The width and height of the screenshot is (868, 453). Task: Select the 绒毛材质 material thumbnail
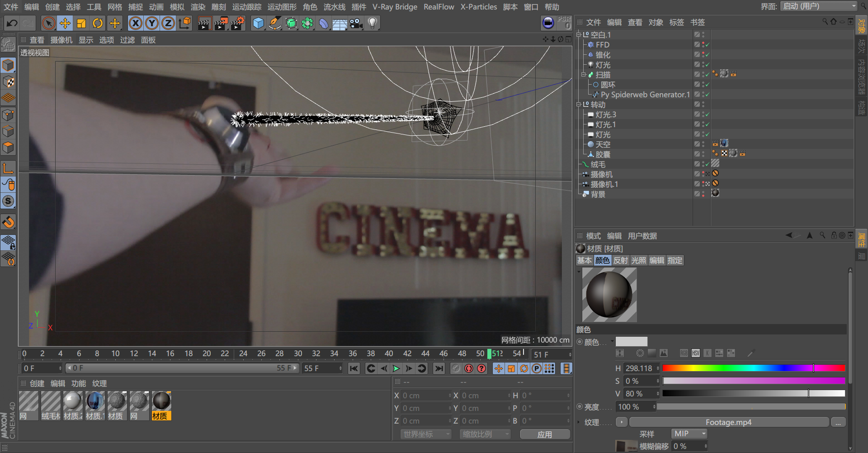click(x=51, y=405)
